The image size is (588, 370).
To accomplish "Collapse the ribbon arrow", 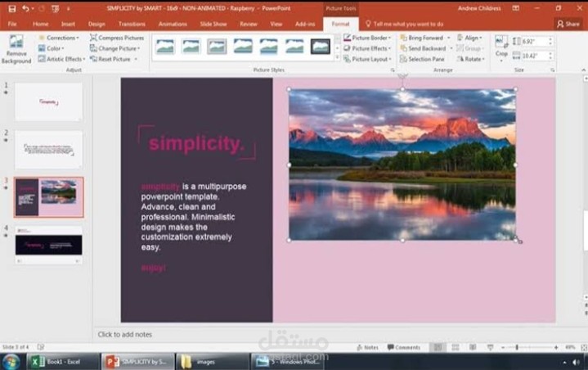I will (x=583, y=70).
